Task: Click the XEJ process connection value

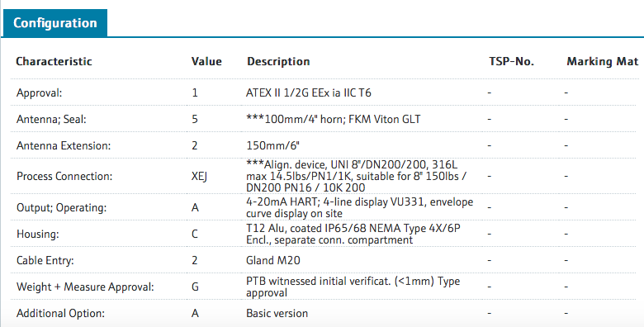Action: (199, 177)
